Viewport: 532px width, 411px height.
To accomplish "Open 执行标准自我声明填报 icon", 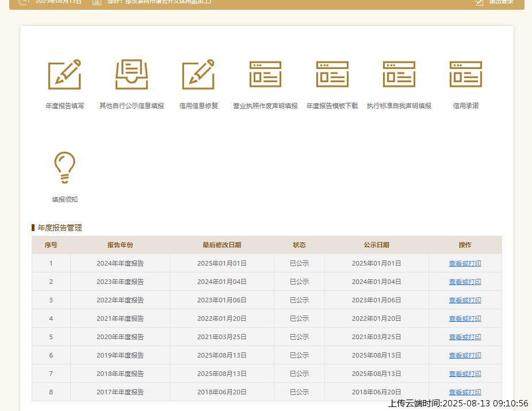I will point(399,74).
